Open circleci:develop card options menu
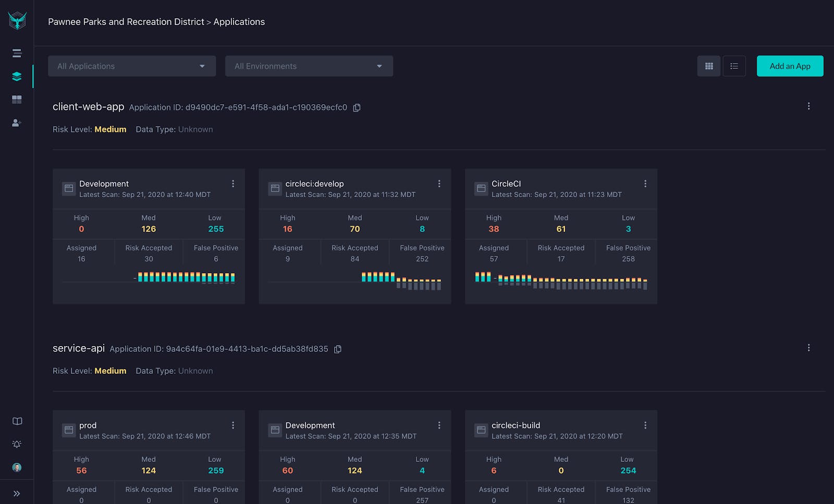Image resolution: width=834 pixels, height=504 pixels. tap(439, 184)
